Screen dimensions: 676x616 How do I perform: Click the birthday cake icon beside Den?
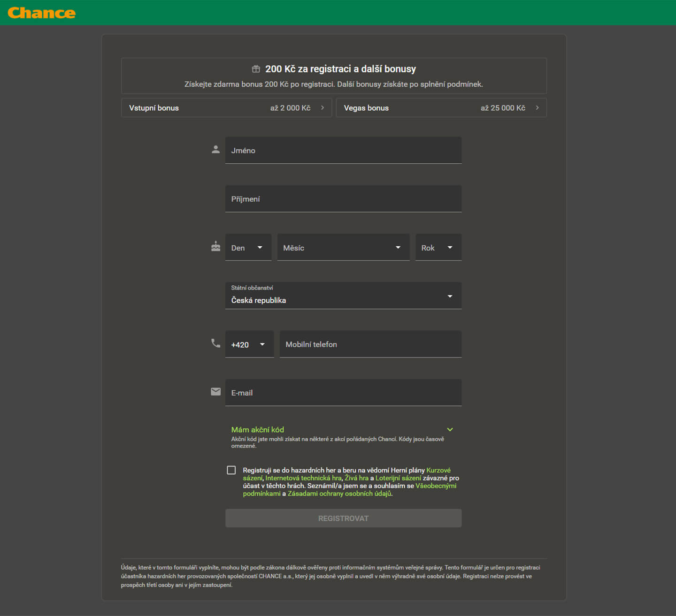click(x=215, y=246)
